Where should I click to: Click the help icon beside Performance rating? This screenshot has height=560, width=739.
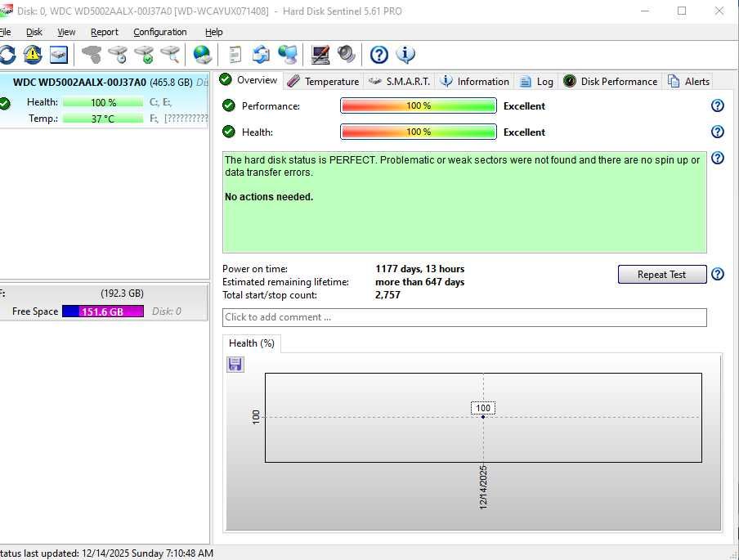coord(717,105)
